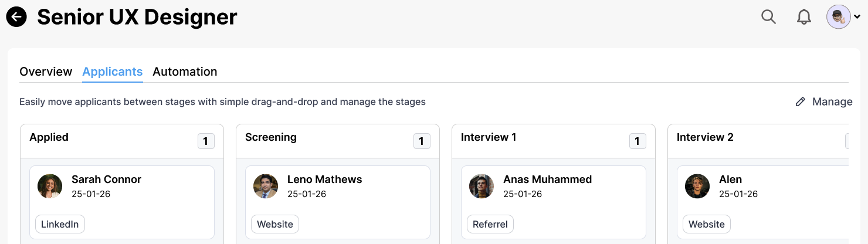Open notifications bell icon
Image resolution: width=868 pixels, height=244 pixels.
(803, 17)
